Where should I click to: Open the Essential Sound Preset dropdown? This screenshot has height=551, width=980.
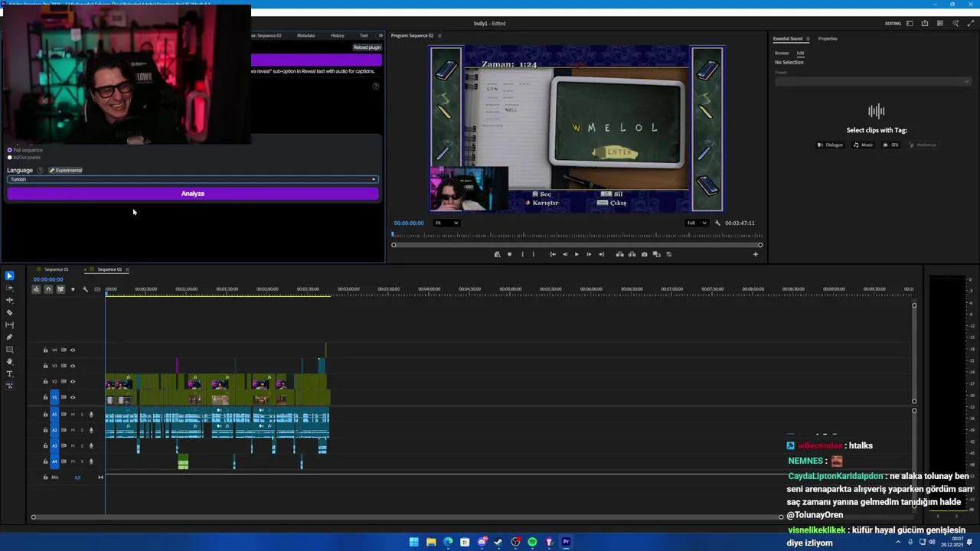coord(873,81)
